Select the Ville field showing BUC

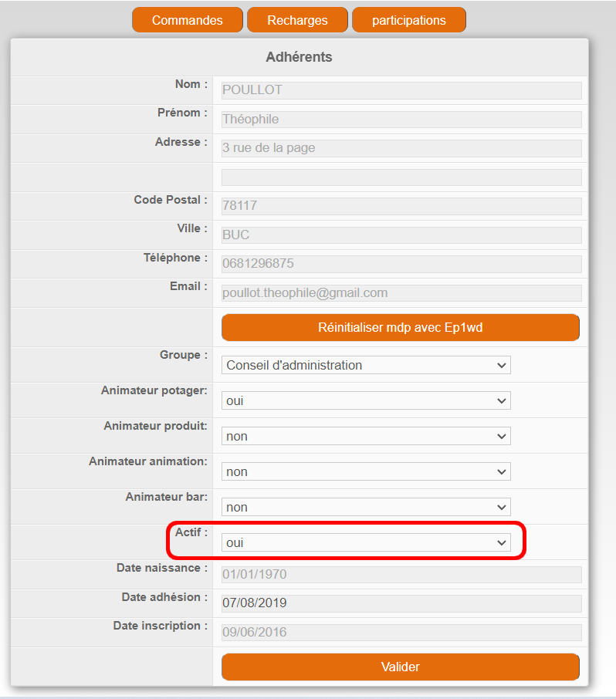[401, 235]
